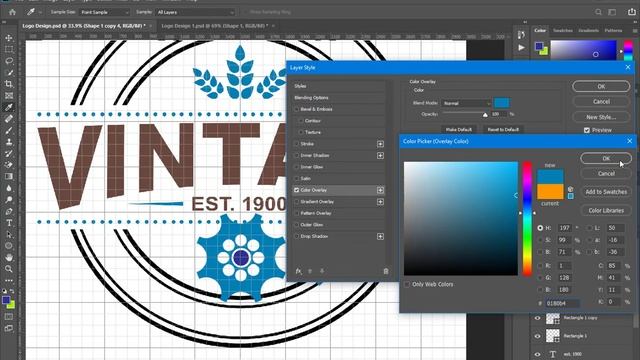The width and height of the screenshot is (640, 360).
Task: Open the Actions panel play icon
Action: tap(521, 48)
